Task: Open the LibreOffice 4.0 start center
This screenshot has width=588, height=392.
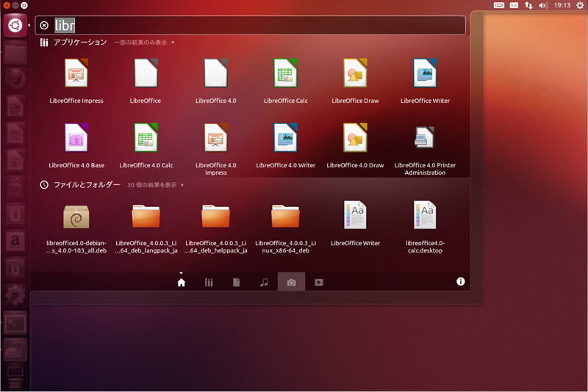Action: tap(215, 73)
